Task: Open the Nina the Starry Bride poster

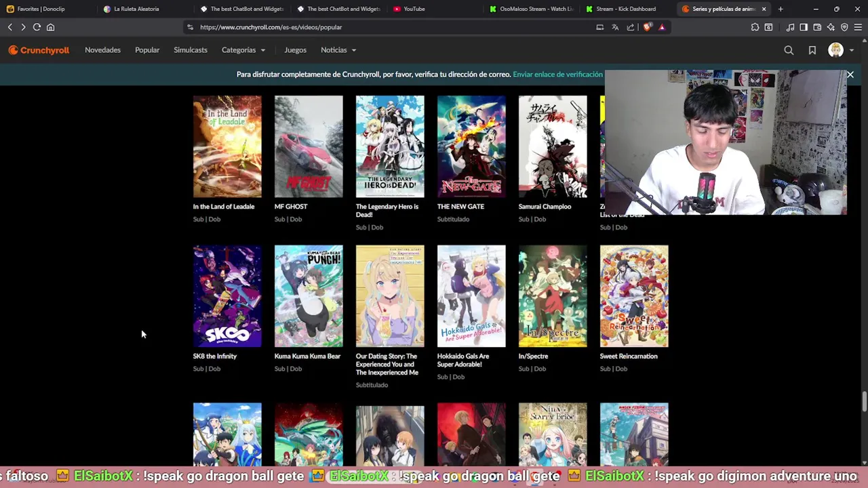Action: coord(553,434)
